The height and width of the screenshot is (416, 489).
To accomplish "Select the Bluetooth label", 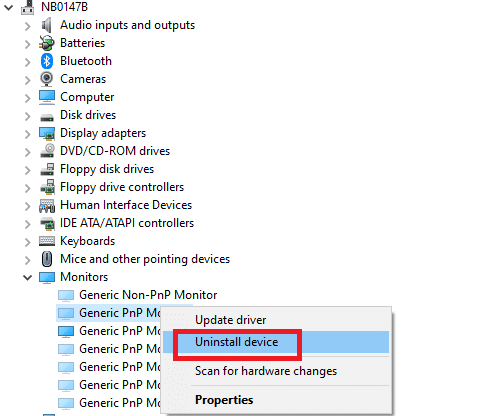I will 86,61.
